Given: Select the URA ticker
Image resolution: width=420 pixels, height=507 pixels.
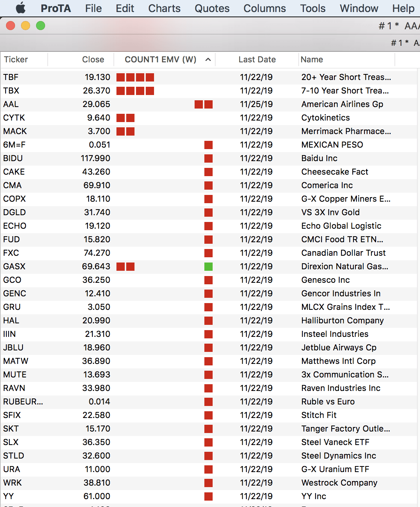Looking at the screenshot, I should 12,469.
